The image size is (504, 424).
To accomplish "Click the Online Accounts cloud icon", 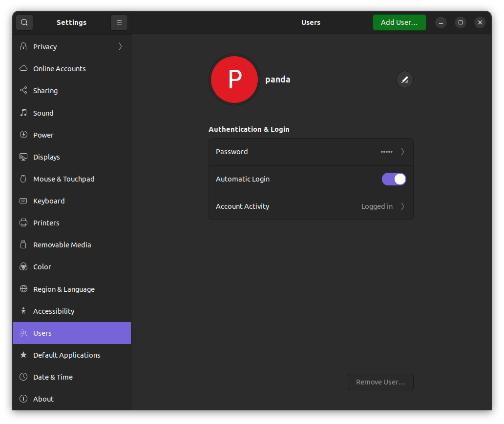I will [23, 68].
